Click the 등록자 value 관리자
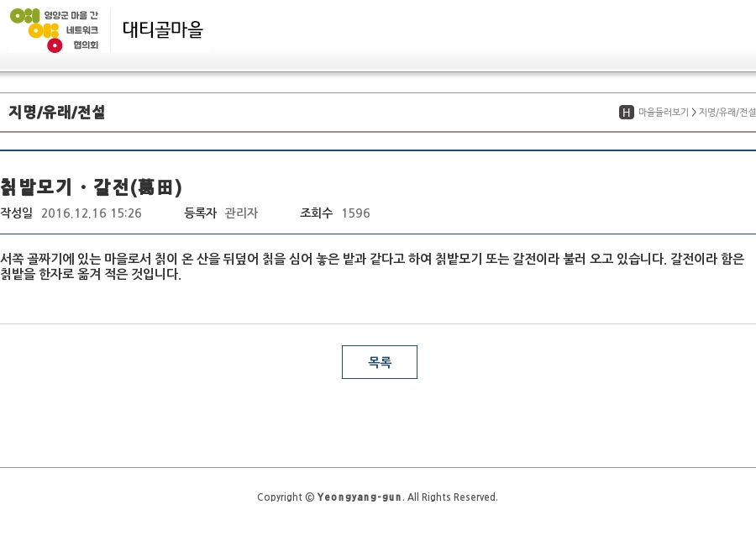The height and width of the screenshot is (552, 756). pyautogui.click(x=242, y=213)
